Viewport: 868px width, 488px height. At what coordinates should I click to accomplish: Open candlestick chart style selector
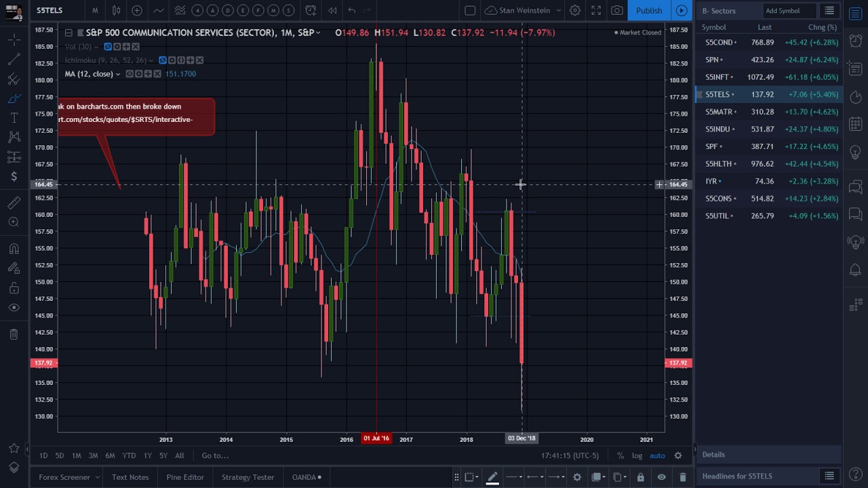pyautogui.click(x=116, y=10)
